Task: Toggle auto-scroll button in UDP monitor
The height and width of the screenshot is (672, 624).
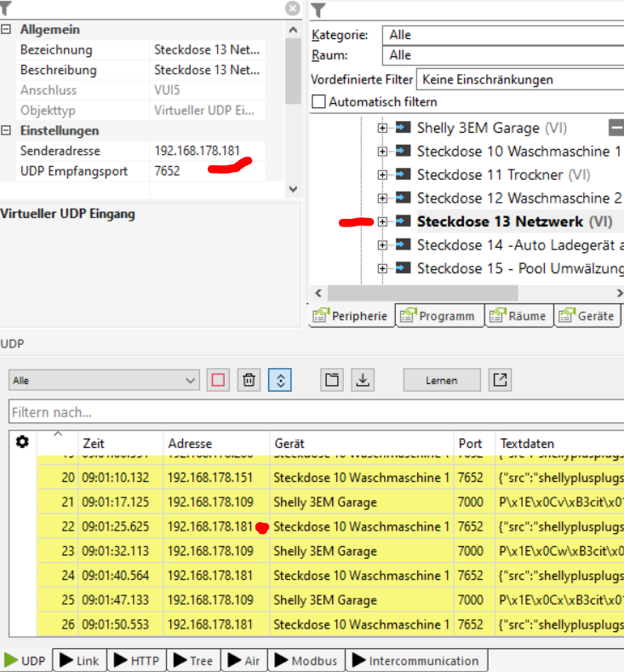Action: [x=280, y=380]
